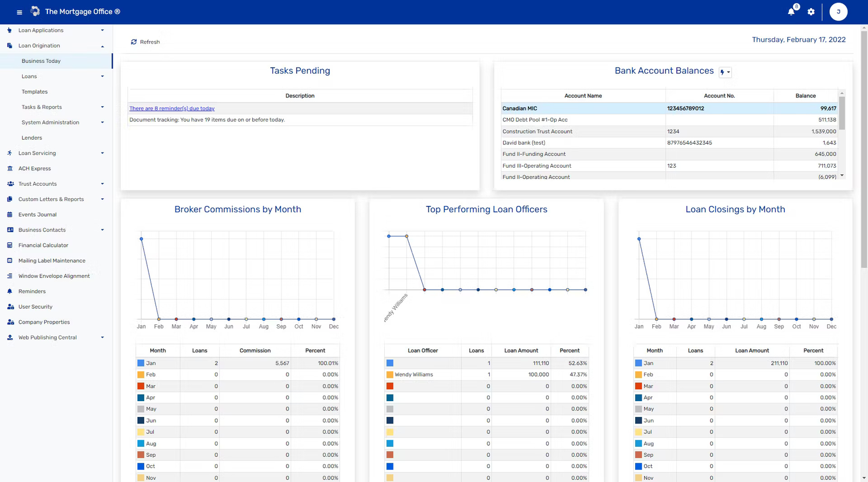Click the Reminders bell icon in sidebar
868x482 pixels.
pyautogui.click(x=10, y=291)
